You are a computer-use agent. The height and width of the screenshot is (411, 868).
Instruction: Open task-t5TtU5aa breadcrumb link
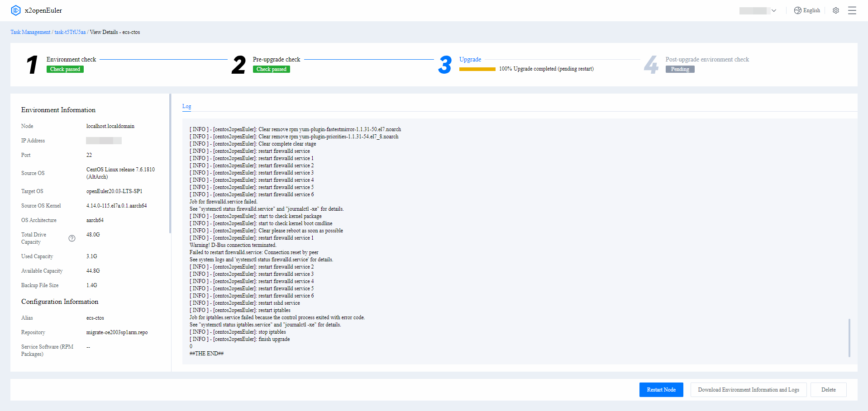[x=70, y=32]
